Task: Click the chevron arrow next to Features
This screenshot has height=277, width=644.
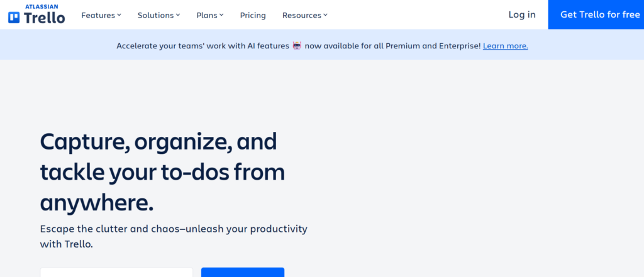Action: click(119, 15)
